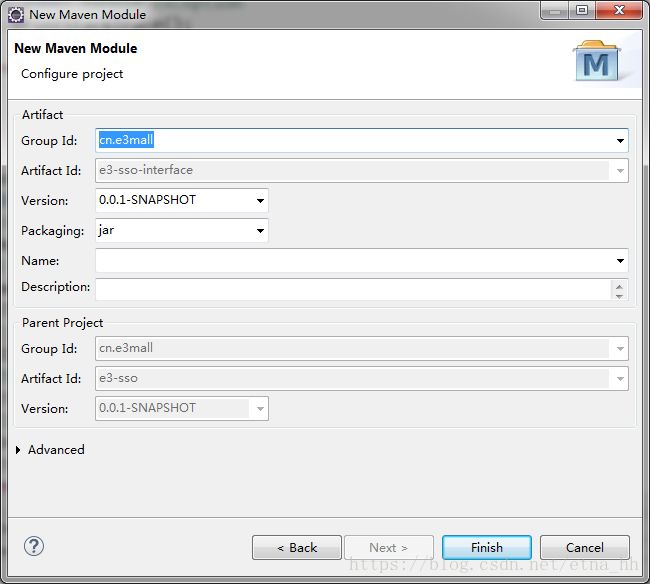Click the parent Artifact Id field e3-sso
650x584 pixels.
(x=361, y=378)
